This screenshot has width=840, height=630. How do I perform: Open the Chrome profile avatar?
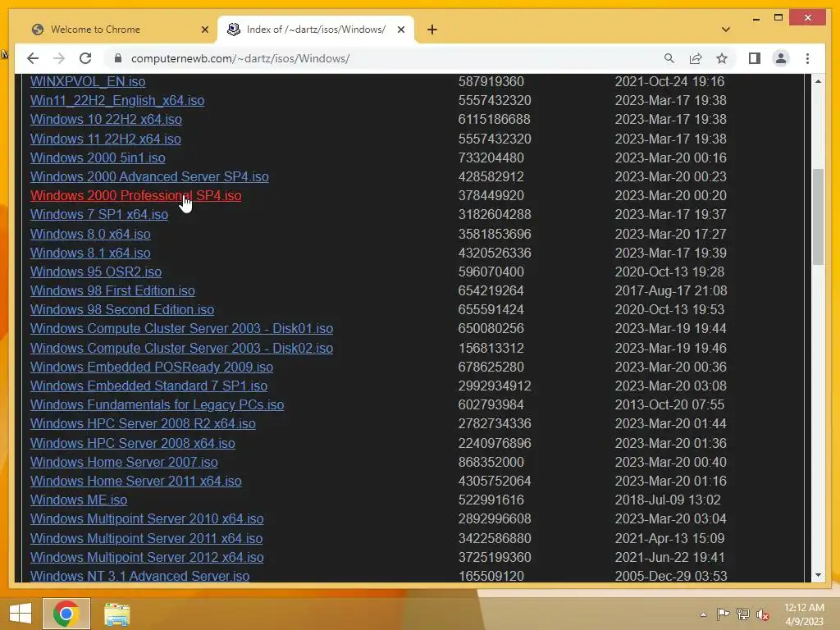tap(781, 58)
